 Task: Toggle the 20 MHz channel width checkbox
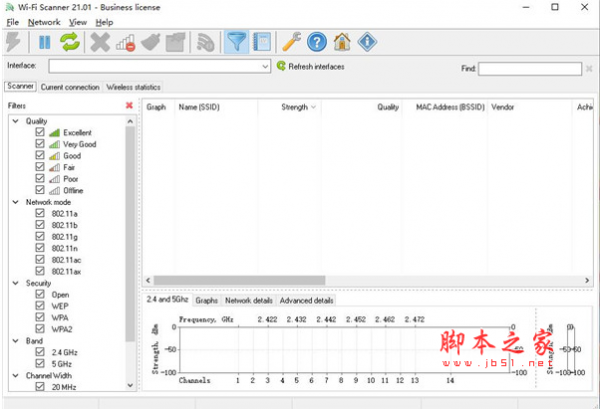point(40,386)
